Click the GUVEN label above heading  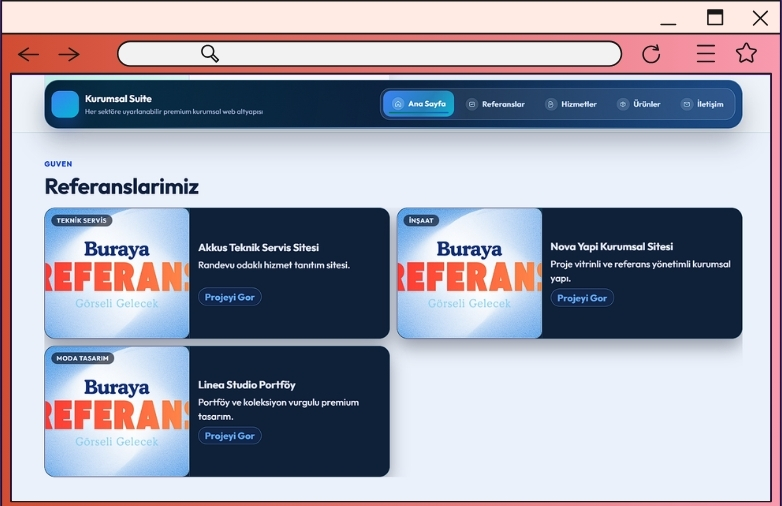point(58,164)
